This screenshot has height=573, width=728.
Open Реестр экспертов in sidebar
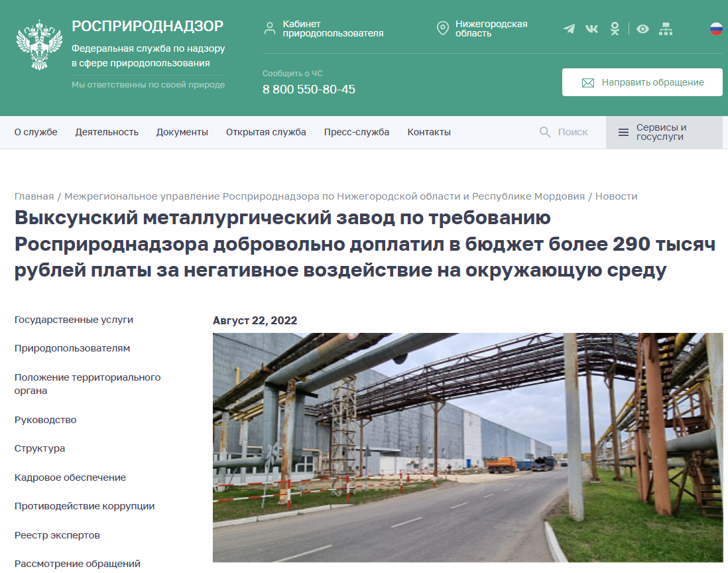tap(57, 535)
